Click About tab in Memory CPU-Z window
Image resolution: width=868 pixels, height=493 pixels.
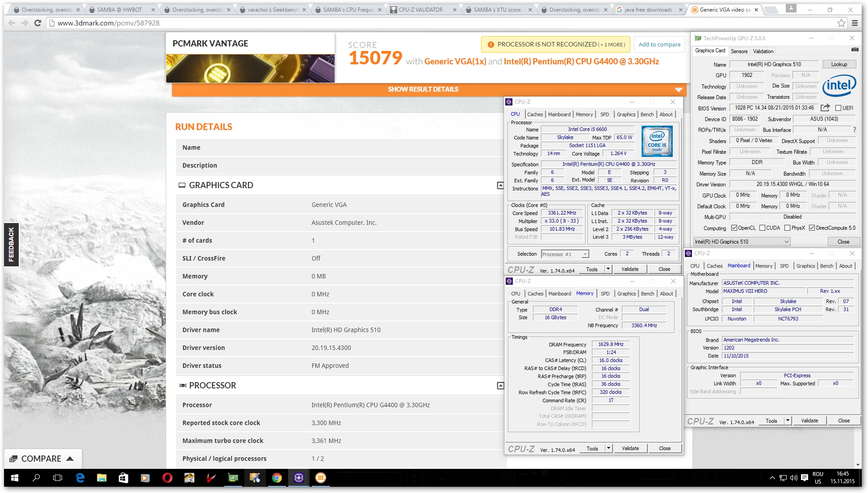click(667, 294)
